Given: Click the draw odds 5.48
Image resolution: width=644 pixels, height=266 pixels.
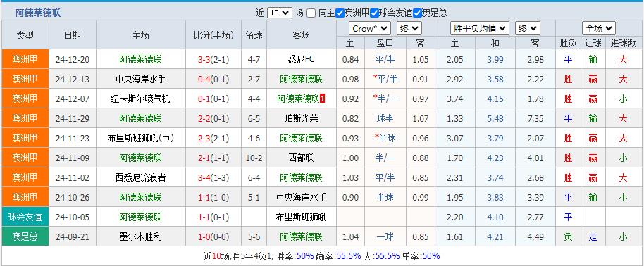Looking at the screenshot, I should coord(495,118).
